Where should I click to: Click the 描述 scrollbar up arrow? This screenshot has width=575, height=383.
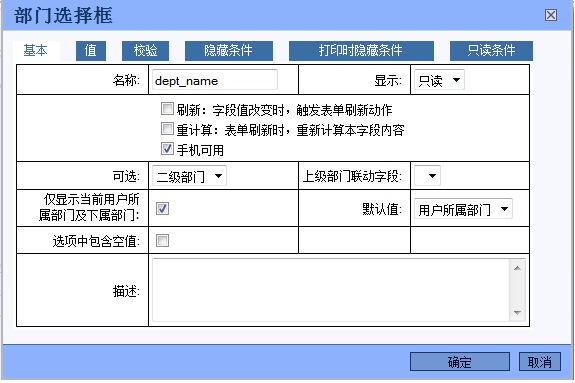(517, 268)
